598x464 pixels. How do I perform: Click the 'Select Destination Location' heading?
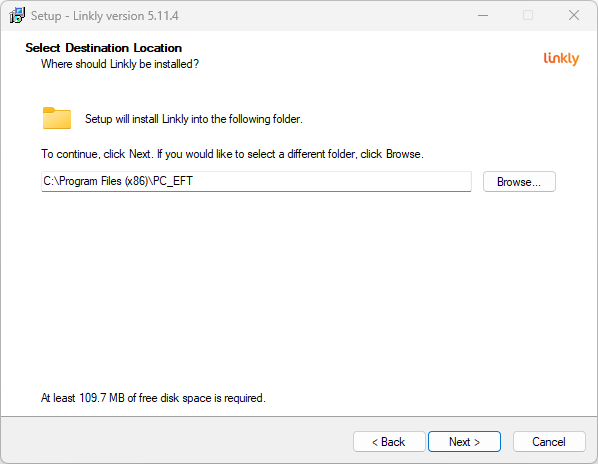(x=104, y=48)
